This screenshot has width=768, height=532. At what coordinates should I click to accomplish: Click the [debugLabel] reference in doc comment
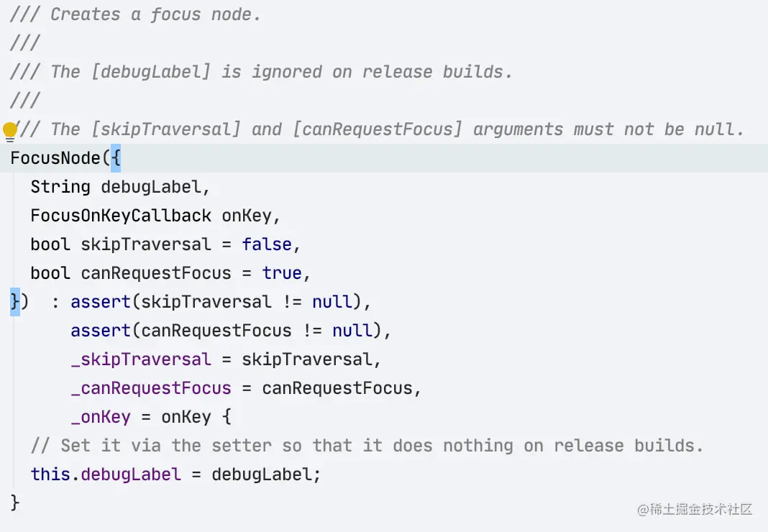tap(151, 72)
